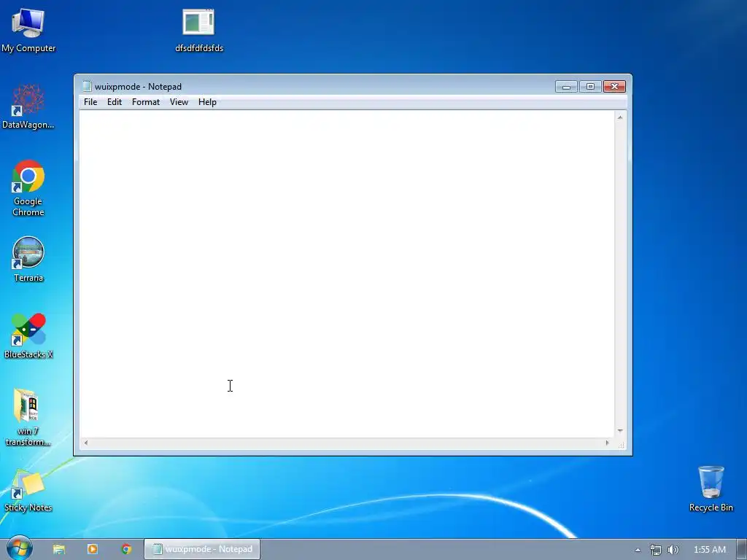Click the vertical scrollbar up arrow
Viewport: 747px width, 560px height.
click(x=620, y=117)
